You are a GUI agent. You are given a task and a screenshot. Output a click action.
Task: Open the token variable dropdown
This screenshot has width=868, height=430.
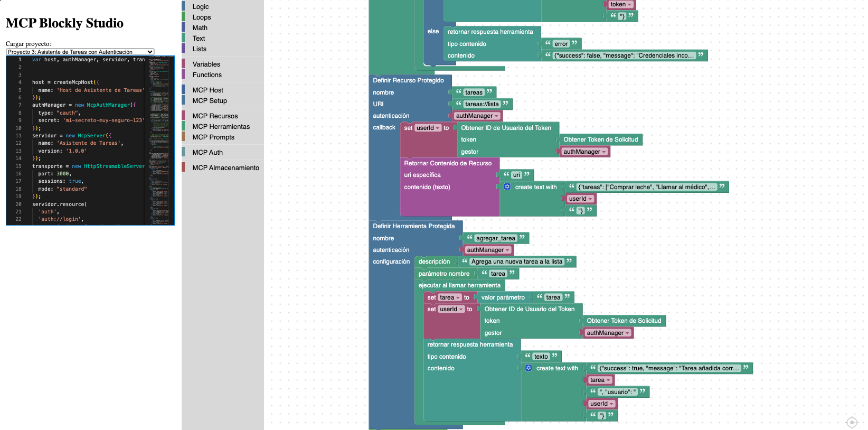[x=620, y=4]
